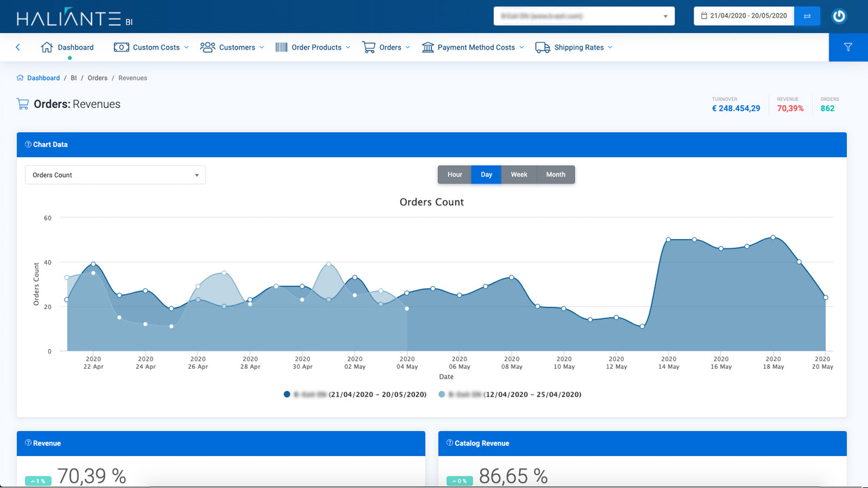Click the date range field 21/04/2020 - 20/05/2020
This screenshot has height=488, width=868.
[x=744, y=16]
